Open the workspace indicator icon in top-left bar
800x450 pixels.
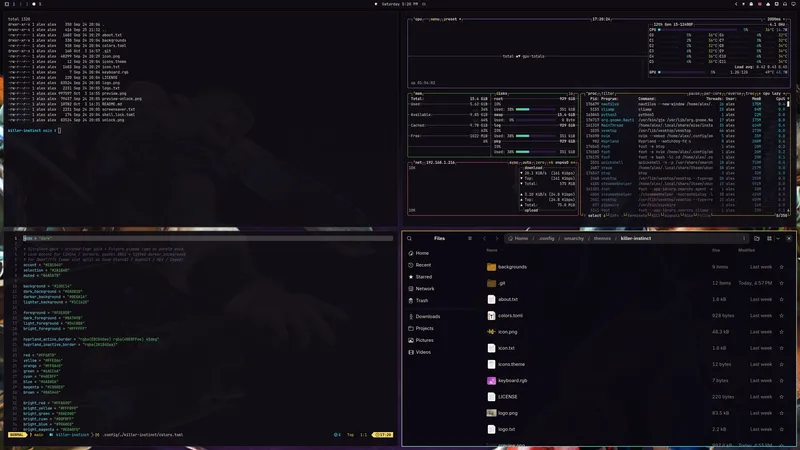pyautogui.click(x=7, y=4)
